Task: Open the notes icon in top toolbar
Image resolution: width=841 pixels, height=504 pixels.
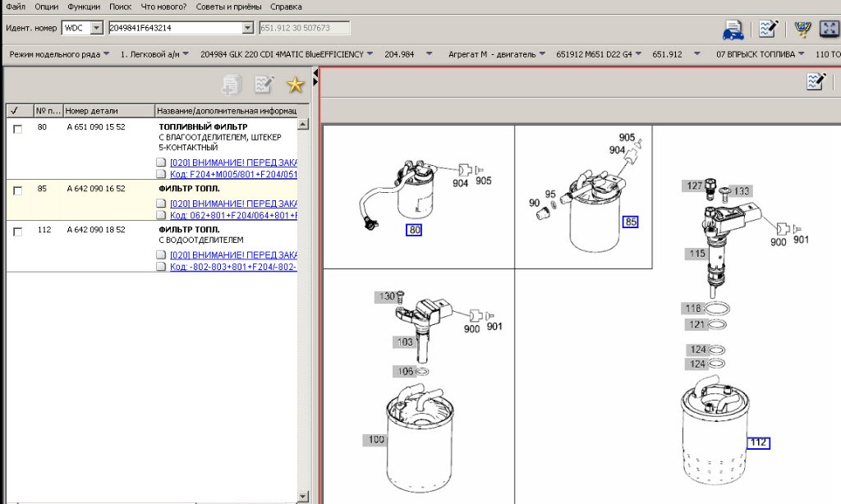Action: pos(768,30)
